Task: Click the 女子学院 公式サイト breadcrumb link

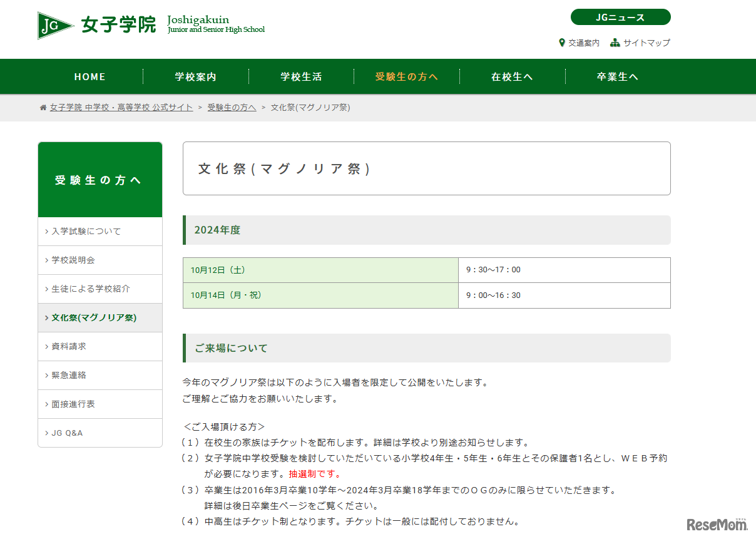Action: [121, 108]
